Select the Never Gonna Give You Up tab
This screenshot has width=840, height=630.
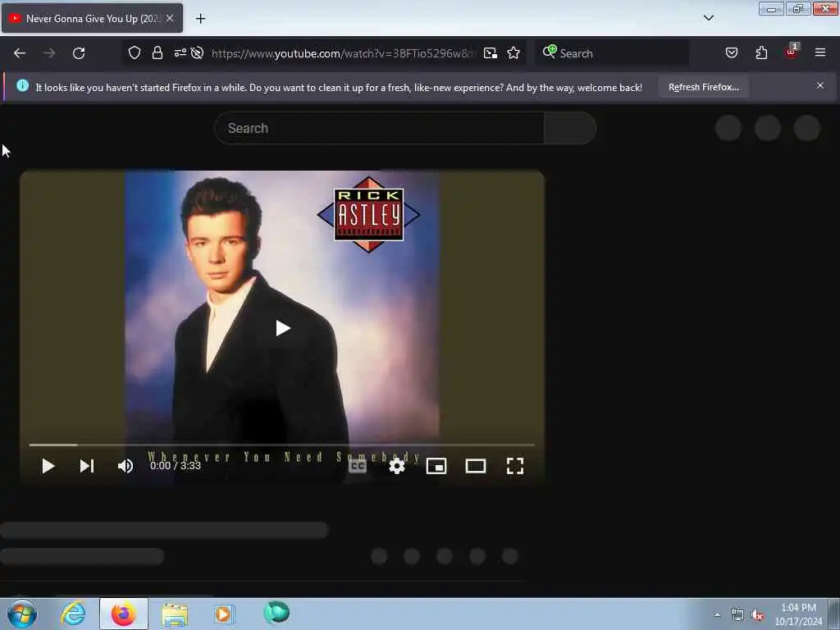tap(92, 18)
